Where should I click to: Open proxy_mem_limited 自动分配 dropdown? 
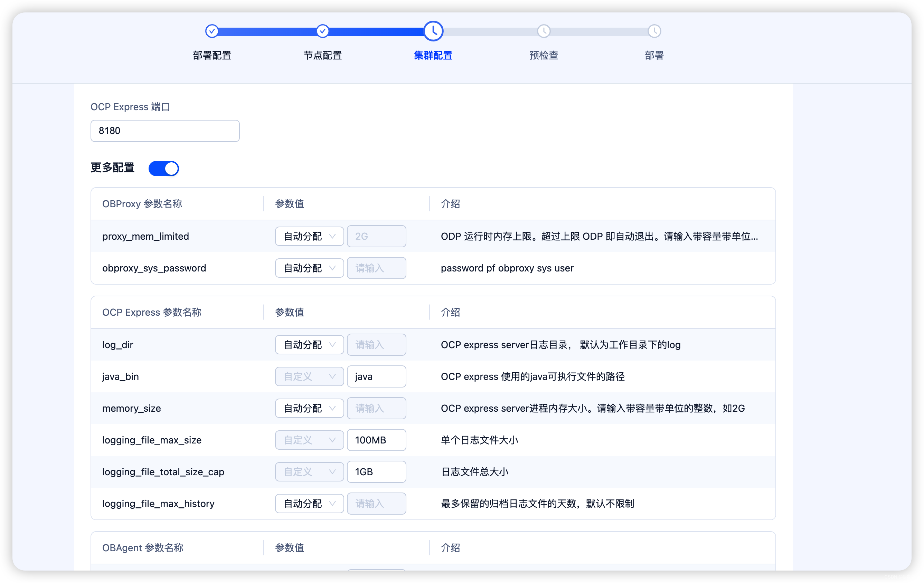click(x=309, y=236)
